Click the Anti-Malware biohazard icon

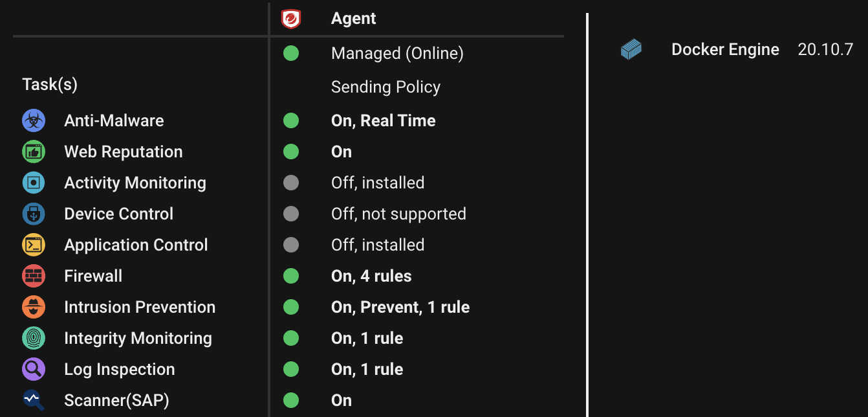coord(33,120)
